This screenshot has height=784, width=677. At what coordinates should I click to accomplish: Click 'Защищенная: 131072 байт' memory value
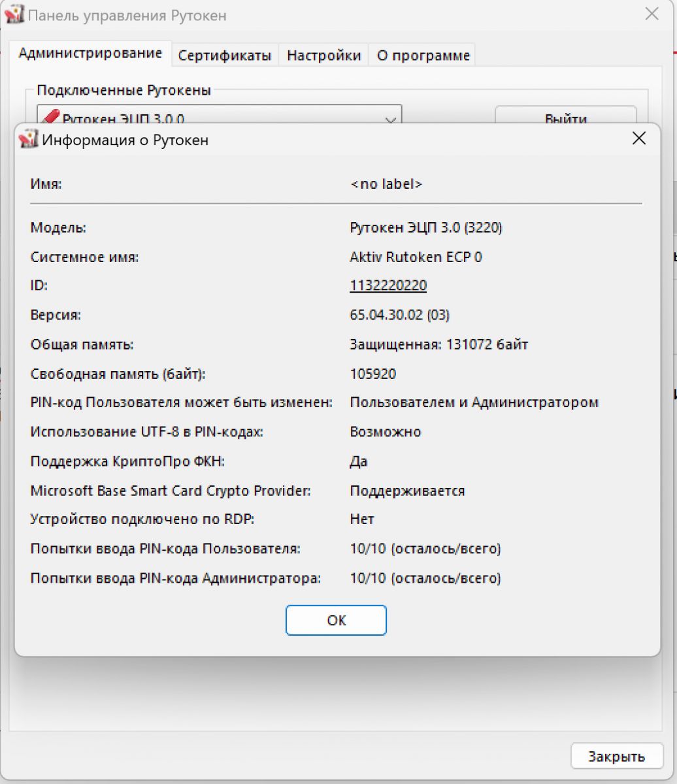pos(439,344)
